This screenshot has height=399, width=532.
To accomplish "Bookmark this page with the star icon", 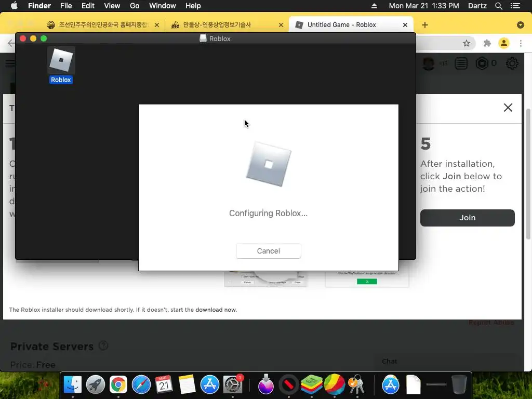I will [x=466, y=43].
